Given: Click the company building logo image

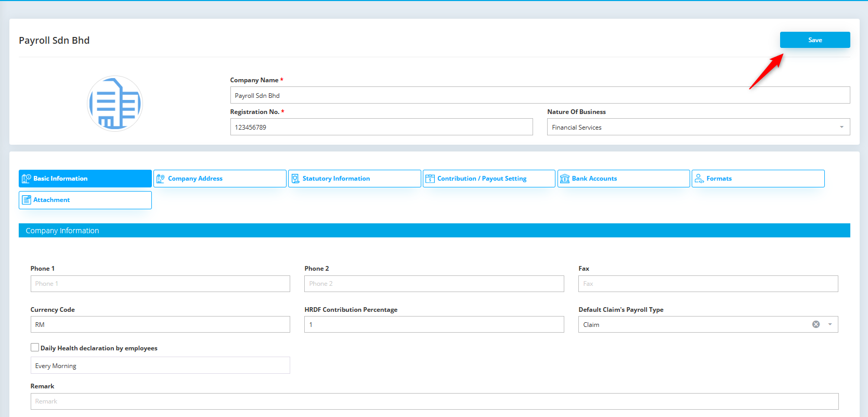Looking at the screenshot, I should [x=115, y=103].
